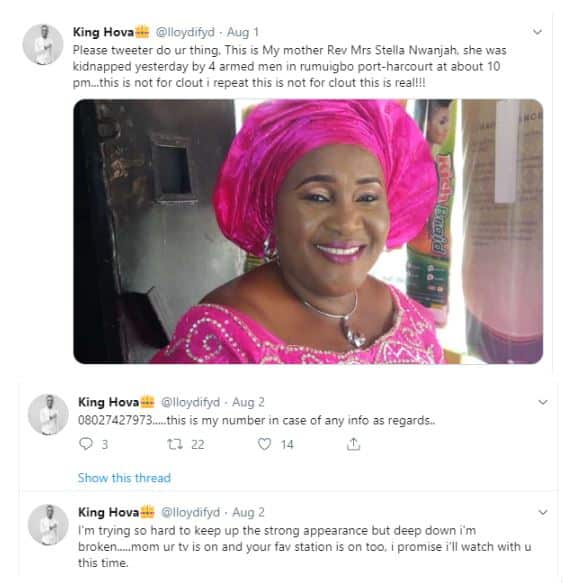Retweet the phone number tweet
Image resolution: width=568 pixels, height=583 pixels.
(x=175, y=444)
